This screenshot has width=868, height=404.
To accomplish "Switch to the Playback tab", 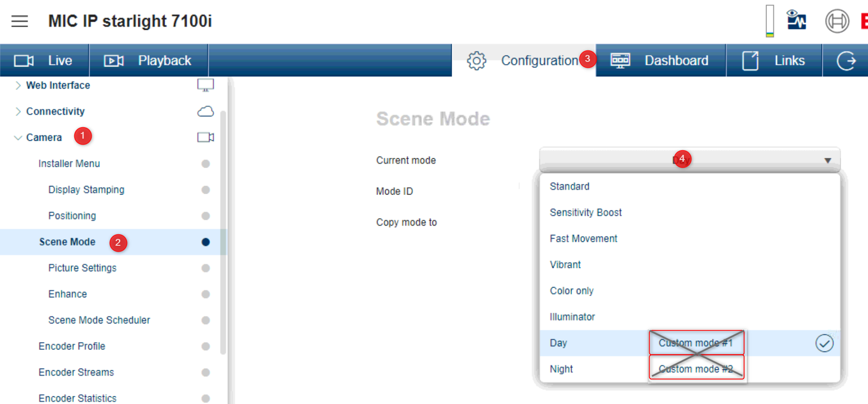I will 148,60.
